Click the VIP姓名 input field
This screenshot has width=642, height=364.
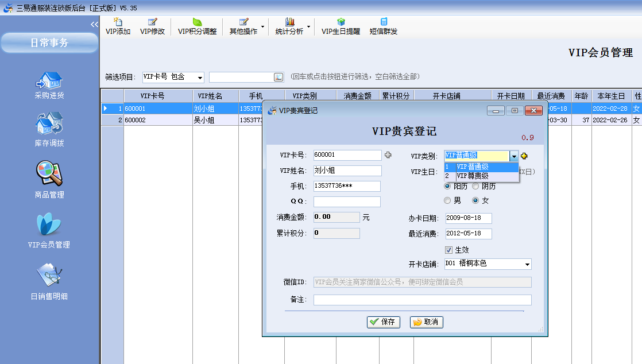coord(347,171)
